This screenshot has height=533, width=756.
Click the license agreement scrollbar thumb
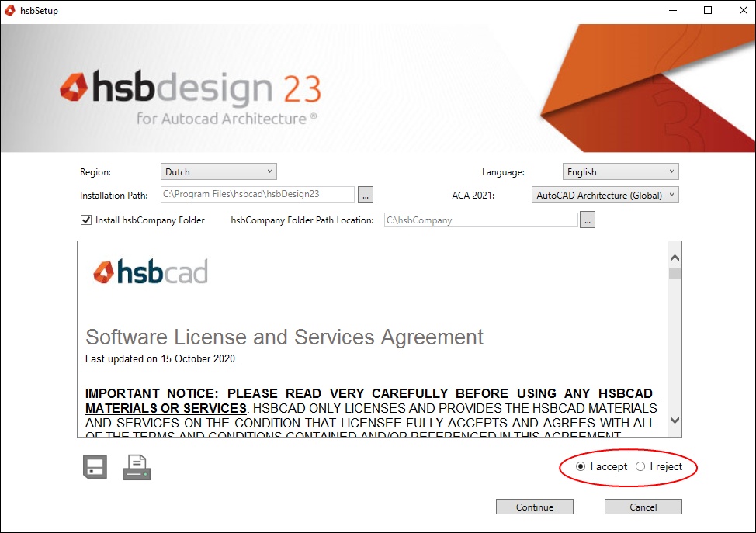tap(675, 273)
